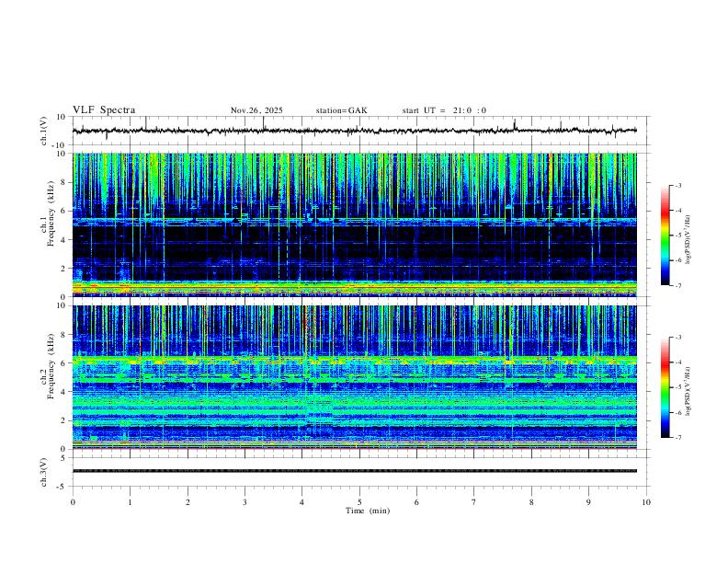Click time axis tick label "8"
This screenshot has width=728, height=563.
tap(531, 502)
